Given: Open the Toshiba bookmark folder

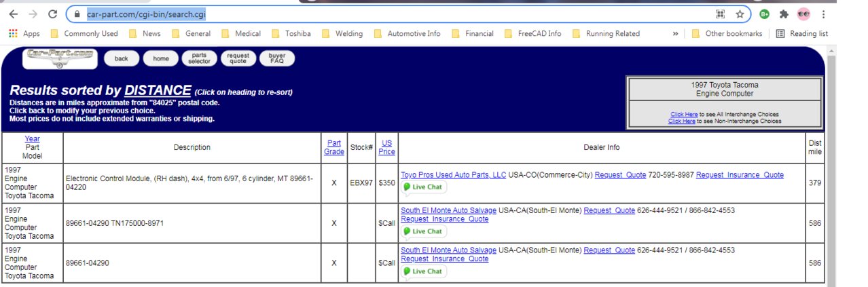Looking at the screenshot, I should (291, 33).
